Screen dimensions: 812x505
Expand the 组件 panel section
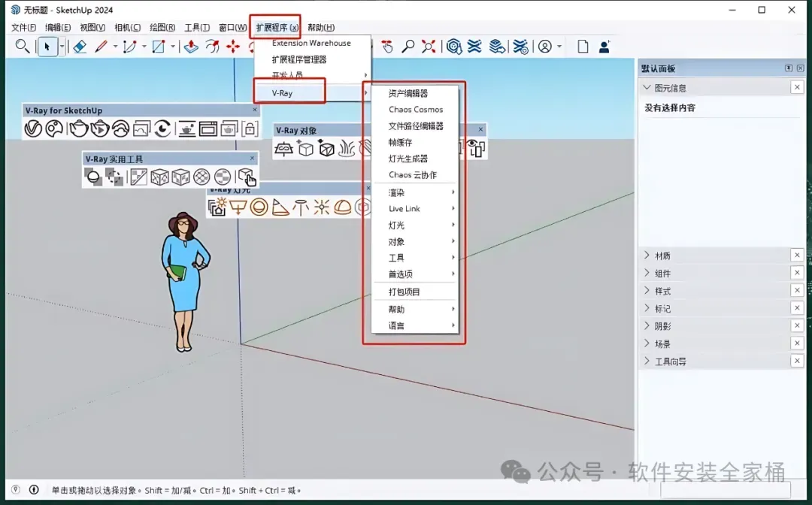coord(647,273)
